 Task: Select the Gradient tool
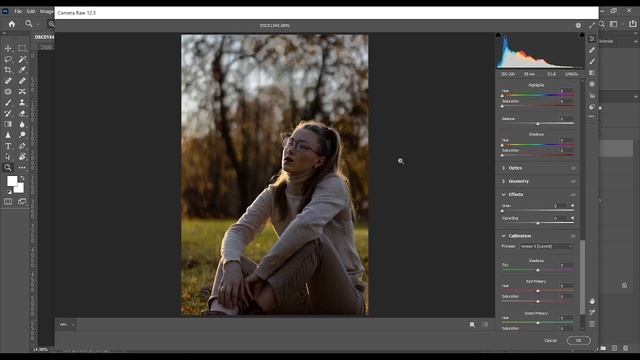tap(8, 124)
